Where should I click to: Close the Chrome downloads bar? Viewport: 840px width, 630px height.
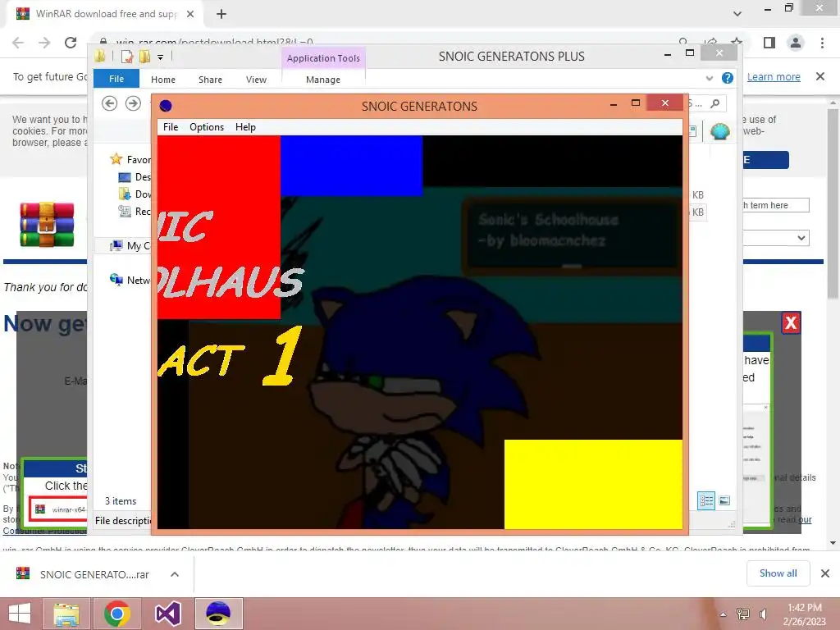[825, 573]
